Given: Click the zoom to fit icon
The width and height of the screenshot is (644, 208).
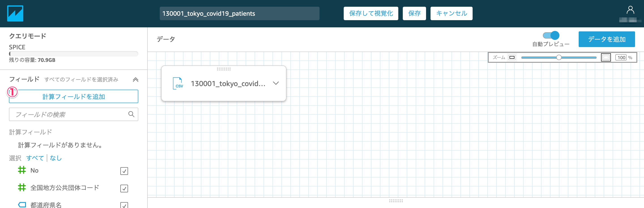Looking at the screenshot, I should [606, 58].
